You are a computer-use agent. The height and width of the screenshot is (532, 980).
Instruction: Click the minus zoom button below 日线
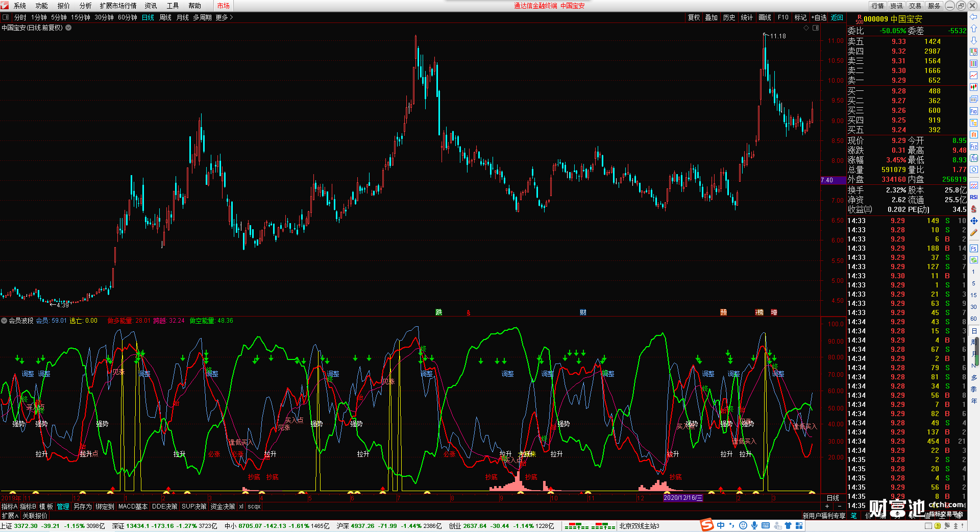click(840, 506)
